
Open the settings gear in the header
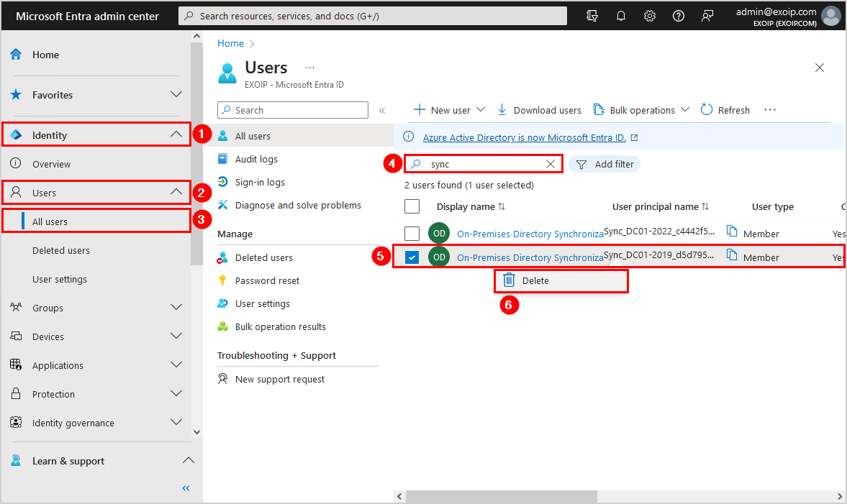650,17
